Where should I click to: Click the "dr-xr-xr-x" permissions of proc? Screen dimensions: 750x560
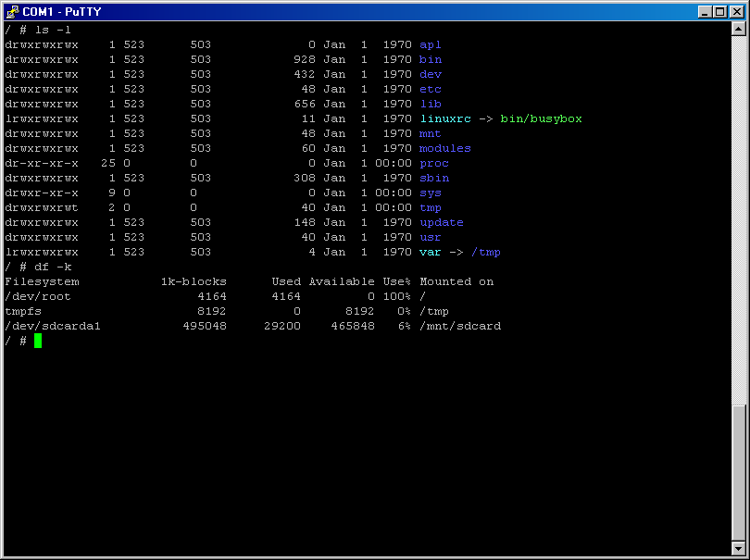tap(42, 163)
